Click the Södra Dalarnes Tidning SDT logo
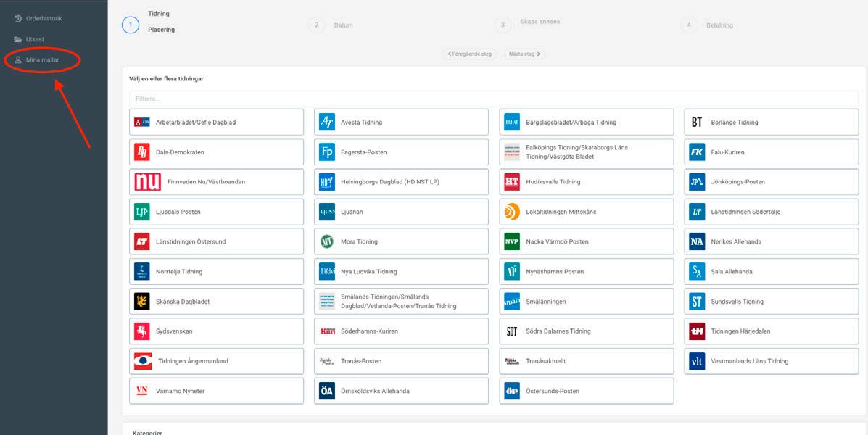Screen dimensions: 868x435 tap(512, 331)
